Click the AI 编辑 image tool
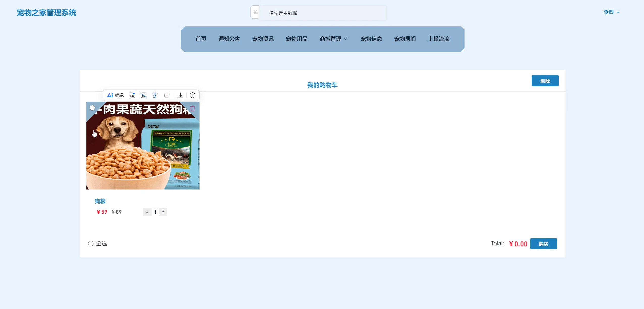 115,95
